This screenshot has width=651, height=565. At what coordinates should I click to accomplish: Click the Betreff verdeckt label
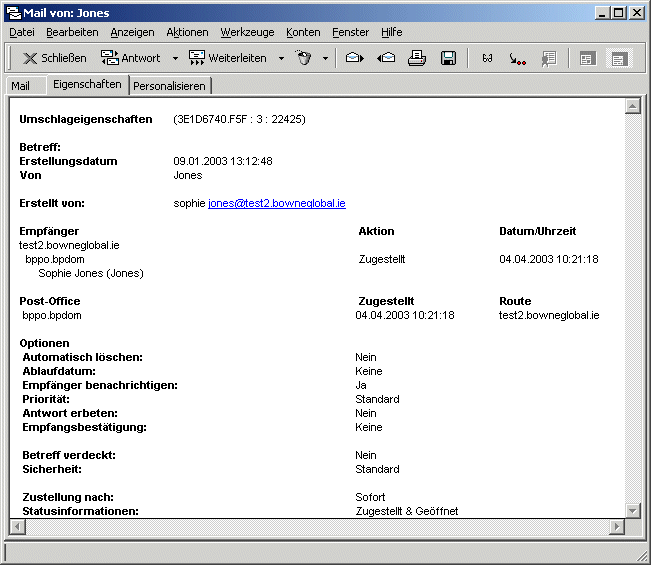[69, 455]
